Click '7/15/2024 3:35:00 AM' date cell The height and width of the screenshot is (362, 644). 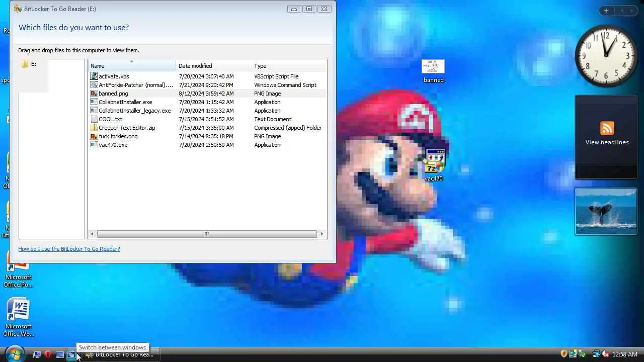(x=206, y=128)
